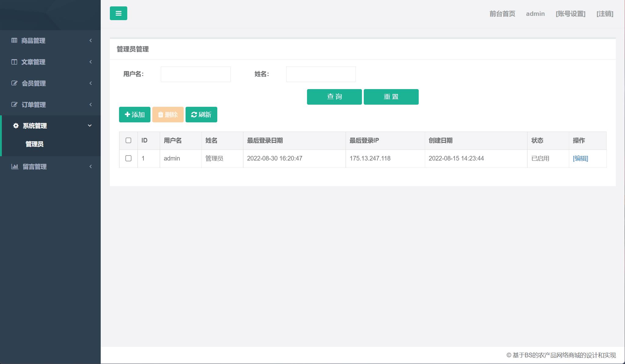The image size is (625, 364).
Task: Open the 管理员 submenu item
Action: click(34, 144)
